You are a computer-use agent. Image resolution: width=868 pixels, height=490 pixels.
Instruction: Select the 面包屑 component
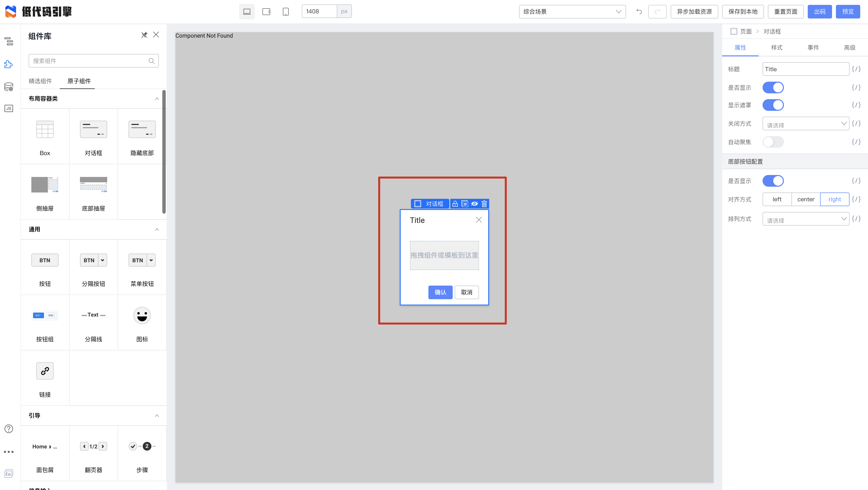click(45, 453)
